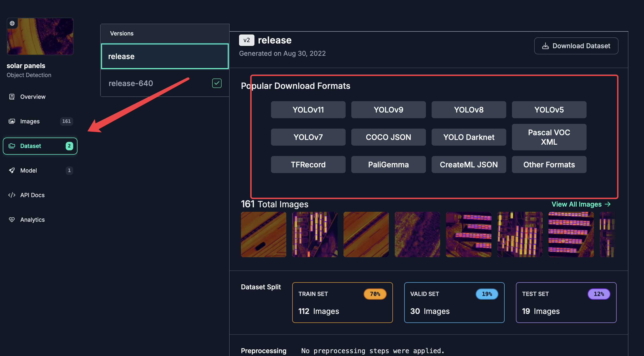Viewport: 644px width, 356px height.
Task: Open Other Formats download options
Action: click(x=549, y=164)
